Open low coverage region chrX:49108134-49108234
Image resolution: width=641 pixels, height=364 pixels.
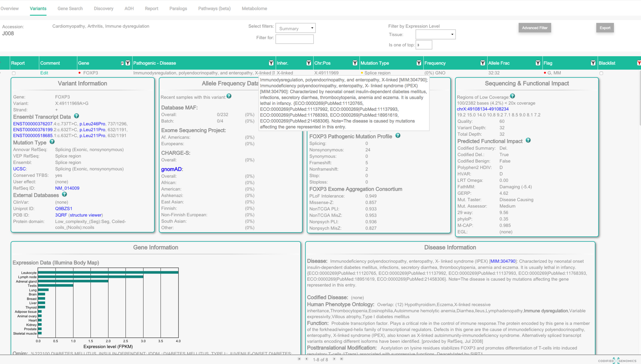click(483, 109)
